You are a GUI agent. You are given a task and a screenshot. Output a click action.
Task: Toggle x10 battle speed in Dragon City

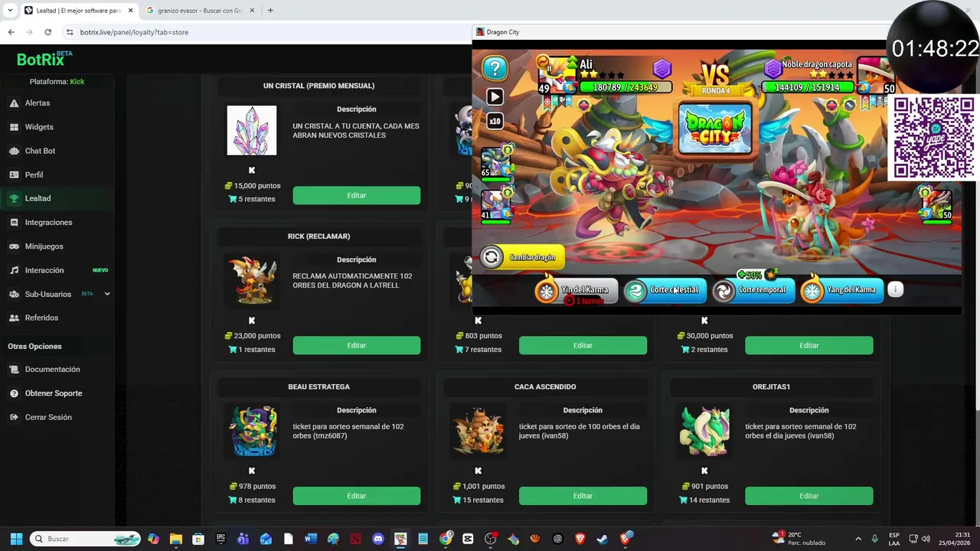tap(495, 121)
